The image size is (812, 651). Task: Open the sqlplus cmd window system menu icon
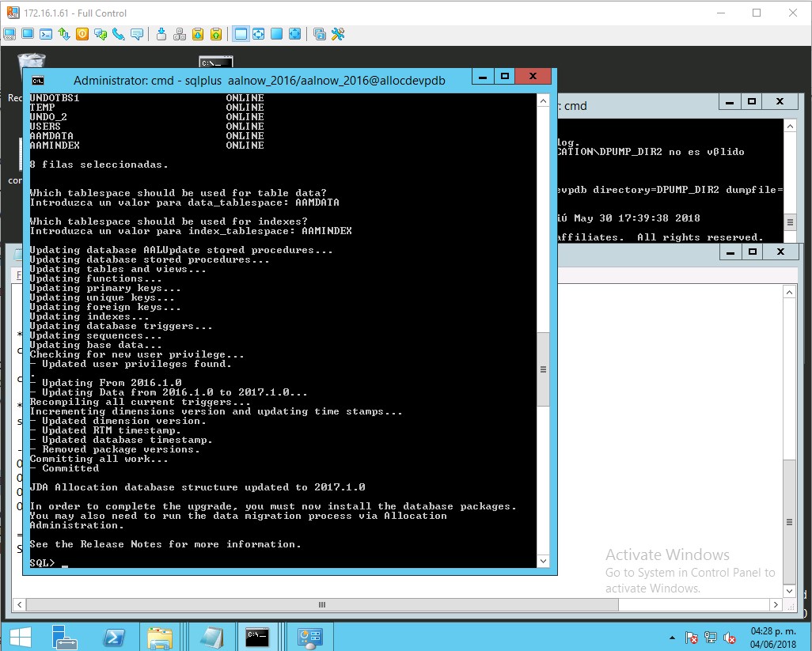37,80
